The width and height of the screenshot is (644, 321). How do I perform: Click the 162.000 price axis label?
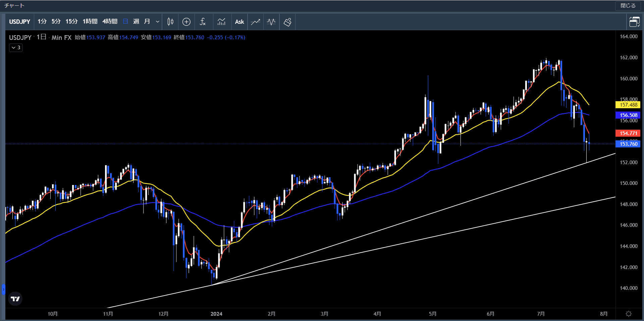coord(629,58)
